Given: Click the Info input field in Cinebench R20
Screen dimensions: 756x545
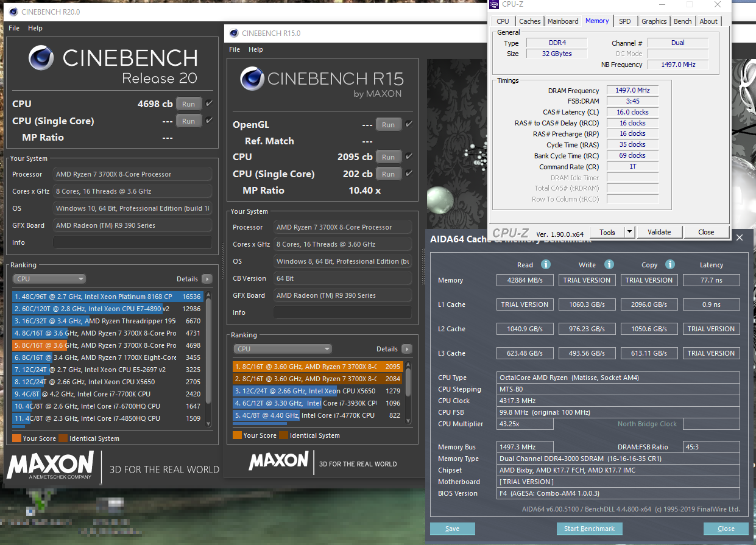Looking at the screenshot, I should 132,242.
